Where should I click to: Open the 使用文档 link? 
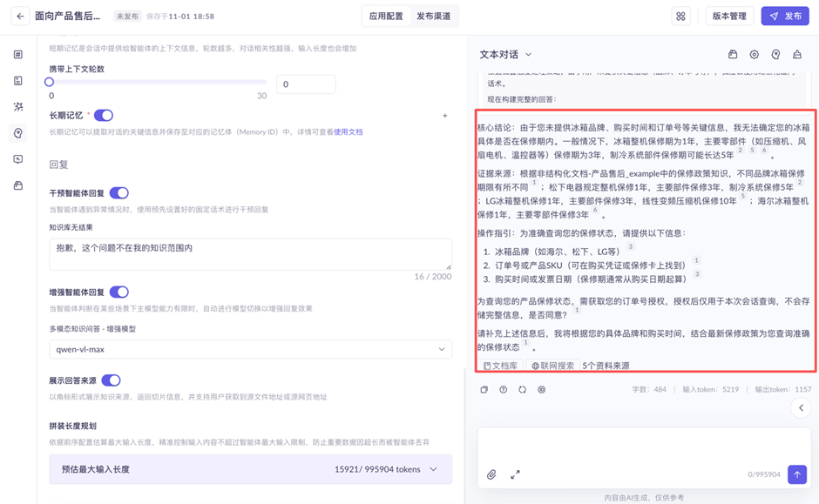tap(348, 132)
